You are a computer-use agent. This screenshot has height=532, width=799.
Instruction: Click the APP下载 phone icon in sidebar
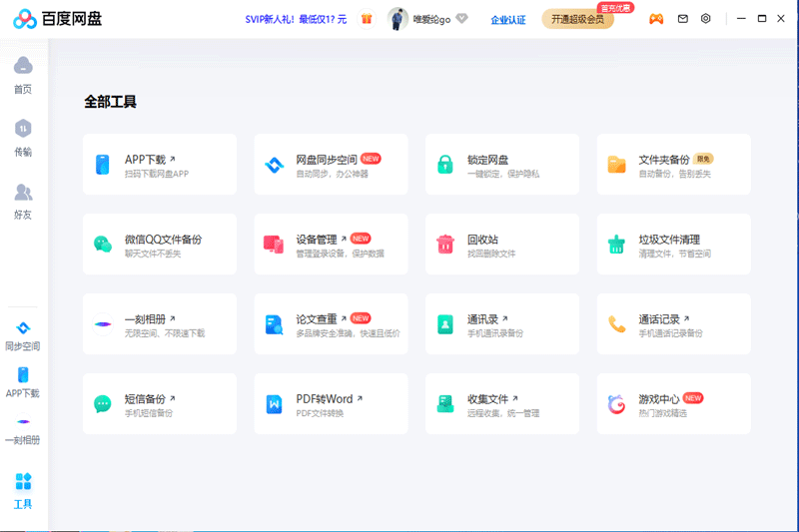(23, 375)
